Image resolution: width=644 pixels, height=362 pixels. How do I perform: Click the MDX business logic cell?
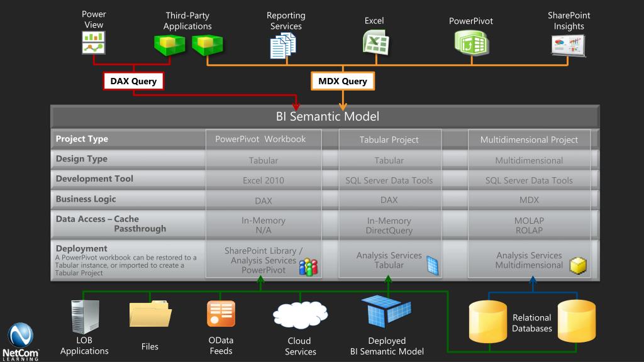click(530, 200)
